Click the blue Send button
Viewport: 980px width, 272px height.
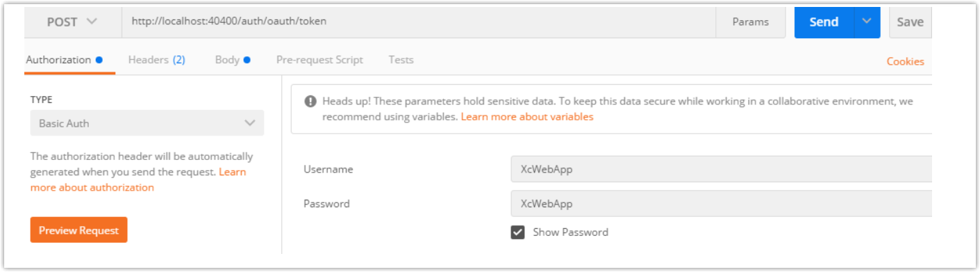pyautogui.click(x=824, y=22)
